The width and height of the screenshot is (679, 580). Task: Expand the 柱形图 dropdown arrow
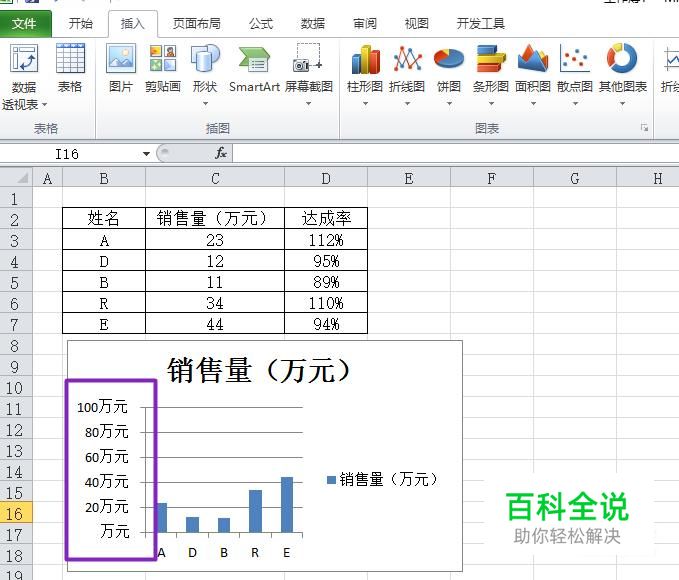coord(365,104)
